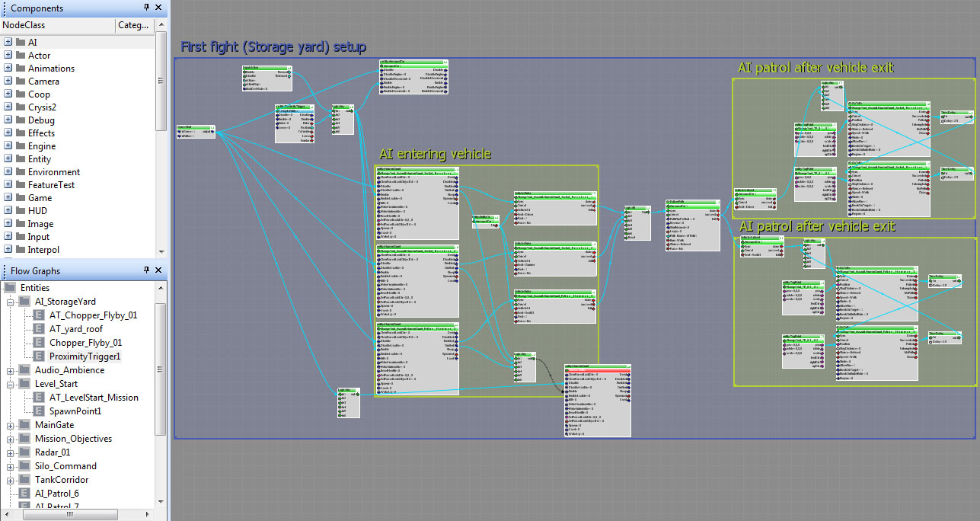
Task: Expand the AI node class category
Action: coord(8,43)
